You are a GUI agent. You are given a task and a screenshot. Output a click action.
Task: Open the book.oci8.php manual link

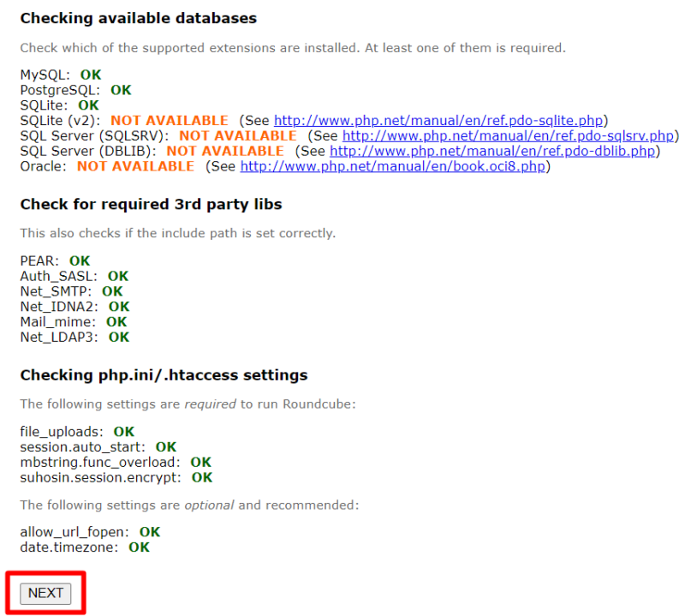pos(393,166)
